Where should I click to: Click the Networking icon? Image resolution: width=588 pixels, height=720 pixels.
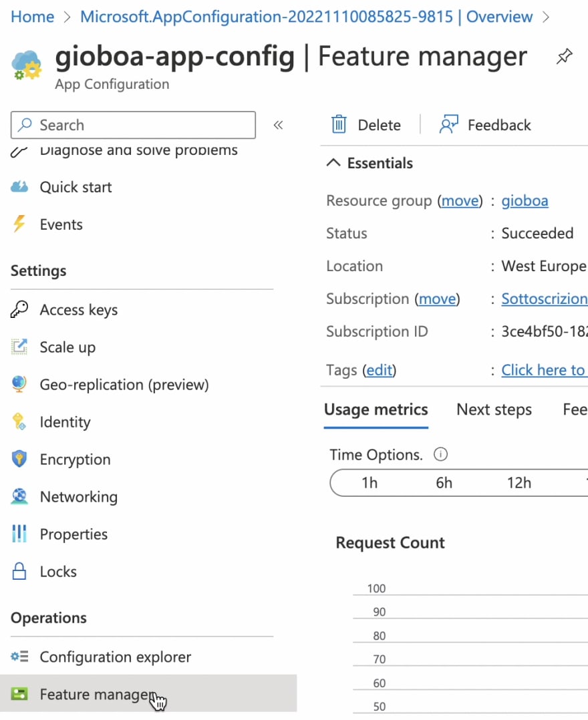coord(19,496)
